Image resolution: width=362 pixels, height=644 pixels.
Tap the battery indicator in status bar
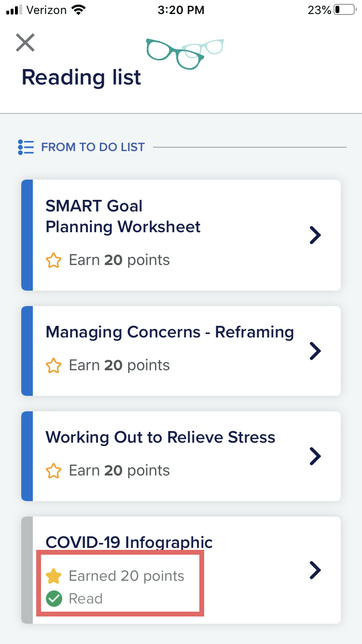coord(344,10)
